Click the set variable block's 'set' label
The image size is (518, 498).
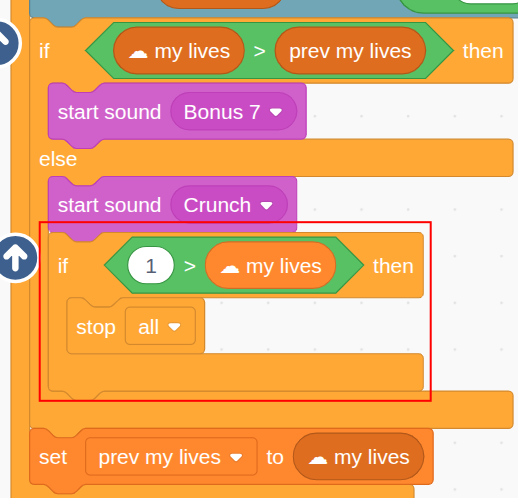(x=53, y=457)
